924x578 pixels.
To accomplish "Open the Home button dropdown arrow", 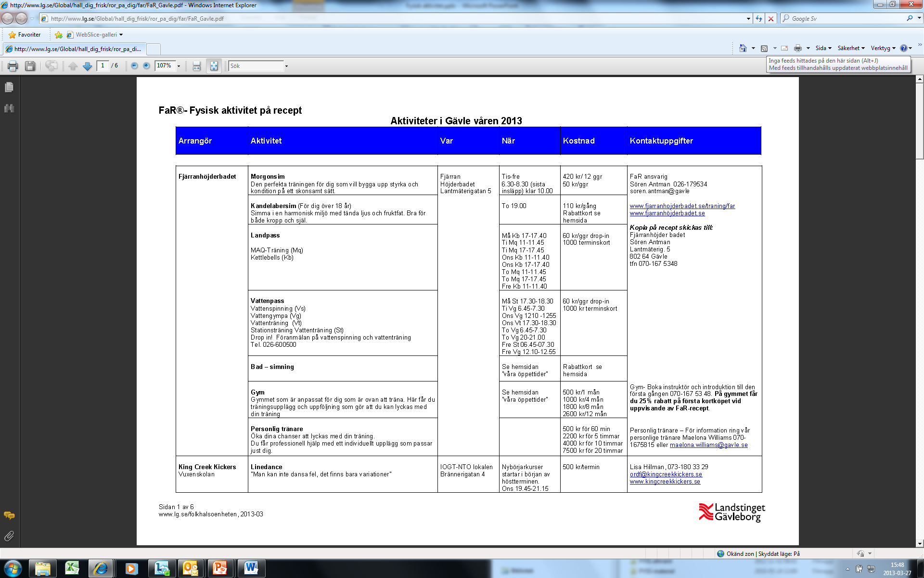I will (753, 48).
